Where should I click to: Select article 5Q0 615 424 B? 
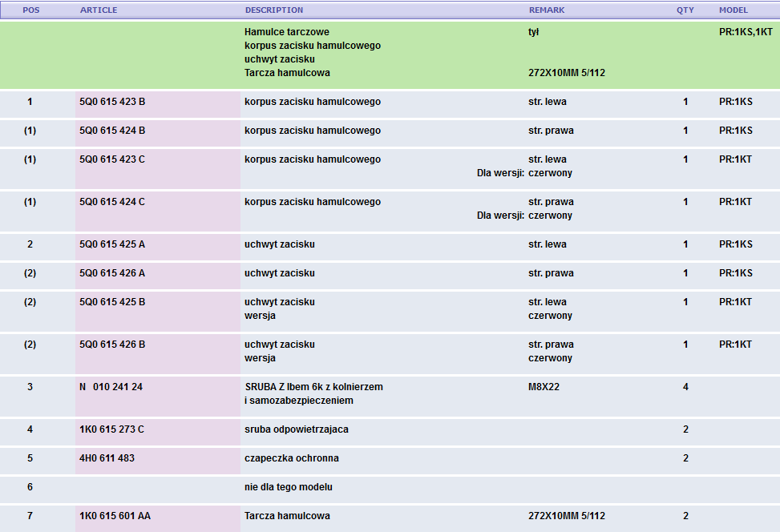click(x=112, y=131)
